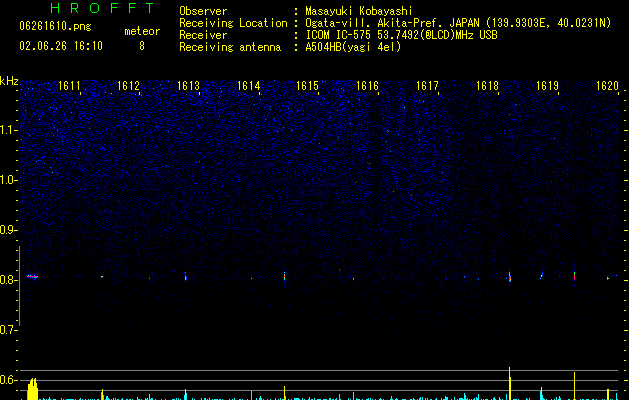Click the meteor echo between 1614 and 1615
This screenshot has height=400, width=629.
(284, 276)
